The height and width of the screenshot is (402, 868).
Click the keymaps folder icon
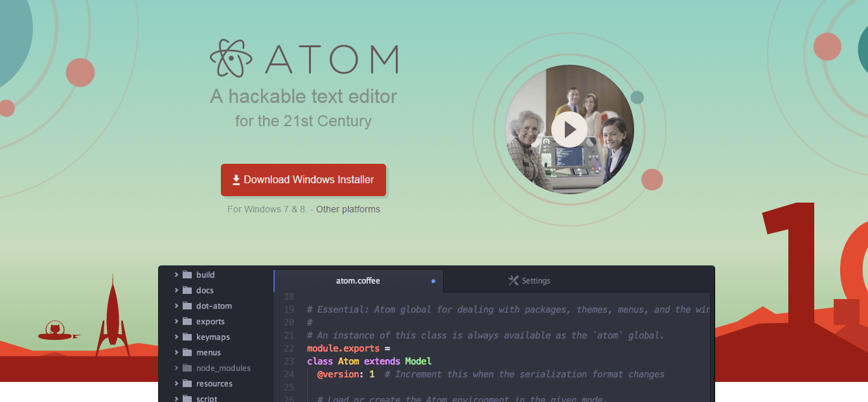coord(187,337)
